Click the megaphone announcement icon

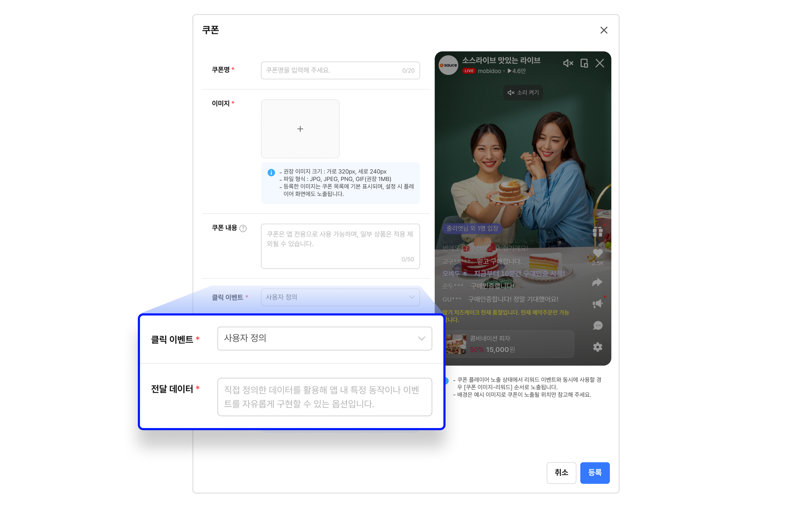pyautogui.click(x=598, y=304)
